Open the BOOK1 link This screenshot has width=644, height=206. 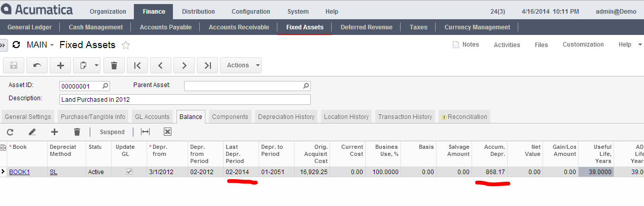click(19, 172)
